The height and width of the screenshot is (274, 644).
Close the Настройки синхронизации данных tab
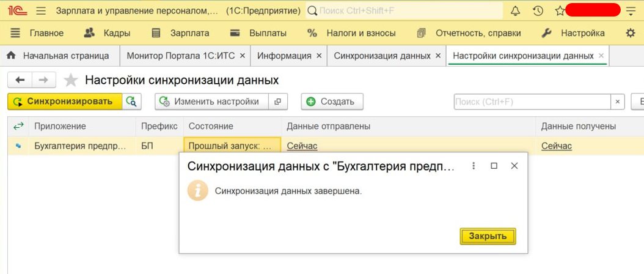click(x=601, y=56)
